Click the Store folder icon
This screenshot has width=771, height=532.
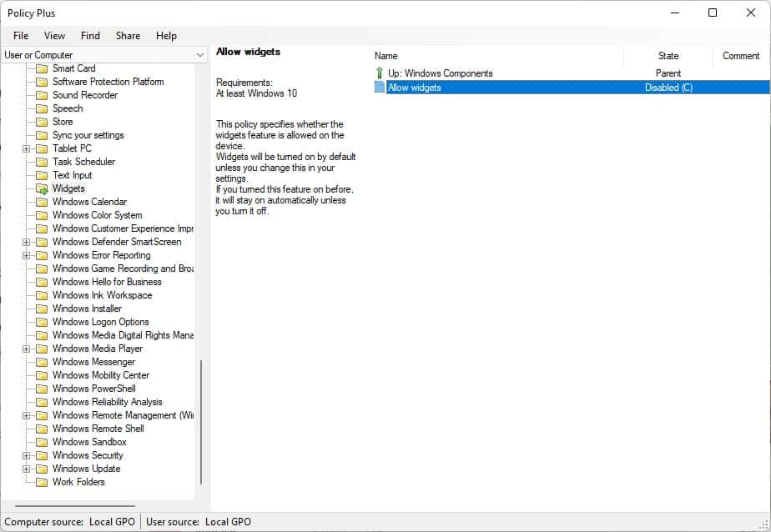click(x=42, y=122)
